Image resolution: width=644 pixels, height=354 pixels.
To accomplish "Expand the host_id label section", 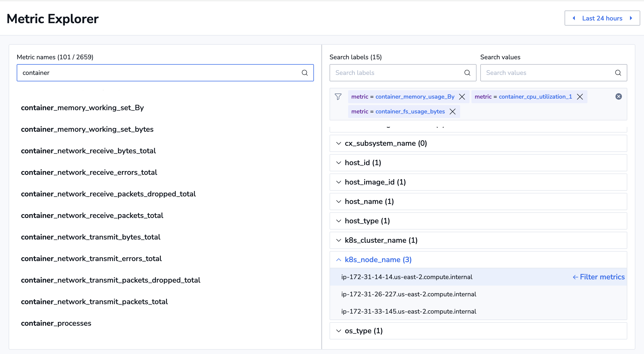I will pos(363,163).
